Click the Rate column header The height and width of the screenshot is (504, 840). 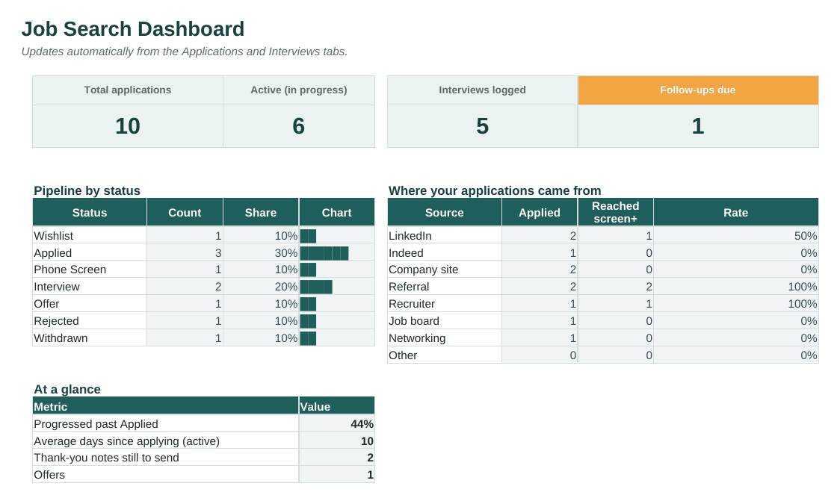tap(736, 212)
